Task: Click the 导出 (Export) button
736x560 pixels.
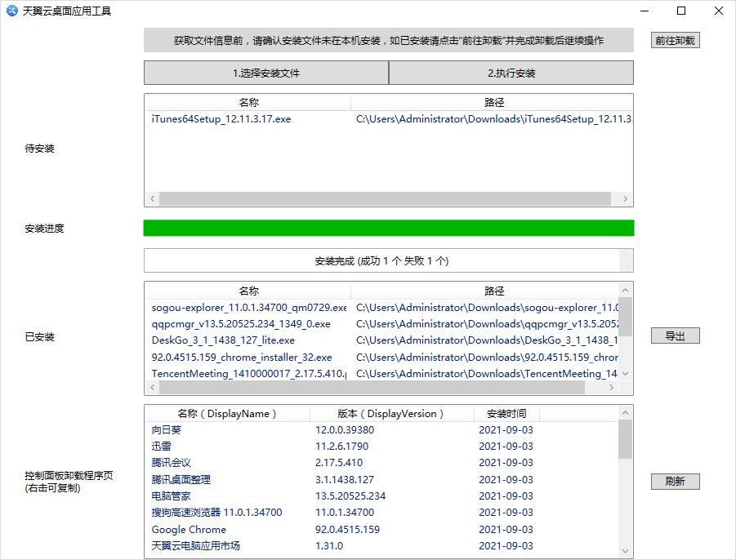Action: click(x=675, y=335)
